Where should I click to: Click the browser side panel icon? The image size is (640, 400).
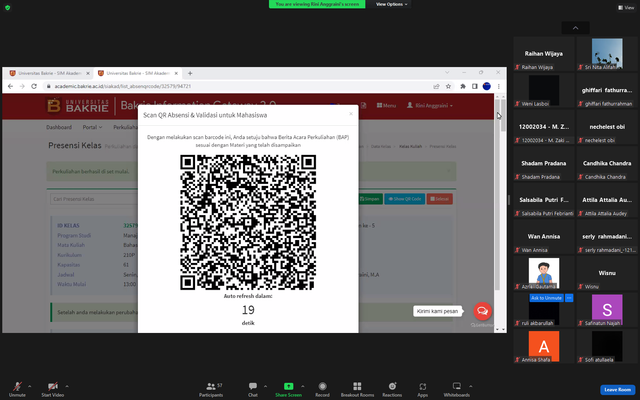click(475, 86)
